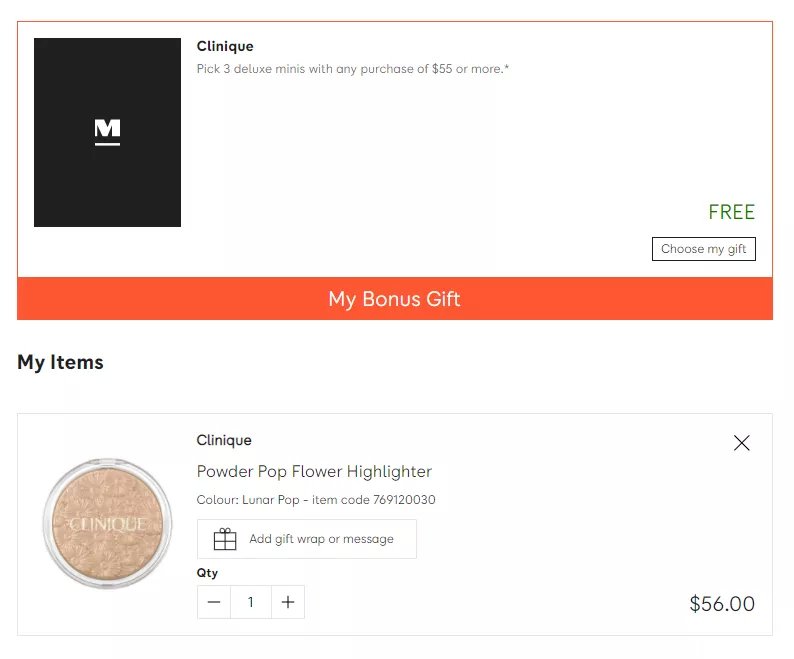Click the Clinique brand name above highlighter
This screenshot has height=659, width=794.
[224, 440]
